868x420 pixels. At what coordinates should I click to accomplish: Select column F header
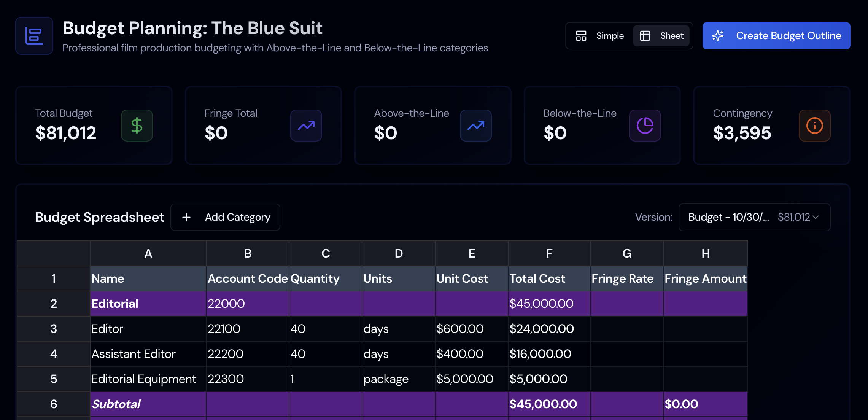pos(549,253)
